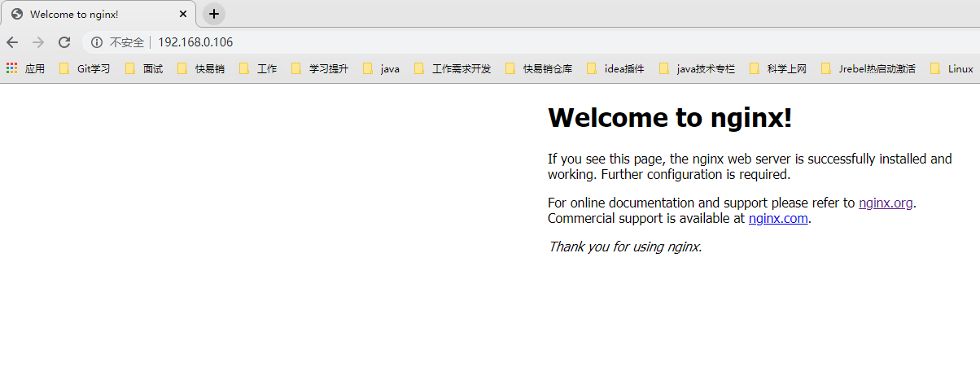Open the 工作需求开发 bookmark folder
The height and width of the screenshot is (371, 980).
click(x=453, y=68)
